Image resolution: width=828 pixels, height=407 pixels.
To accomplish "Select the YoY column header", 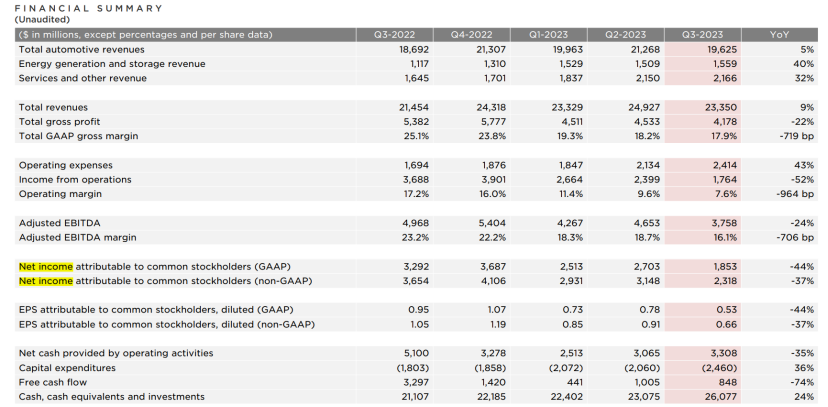I will click(779, 34).
